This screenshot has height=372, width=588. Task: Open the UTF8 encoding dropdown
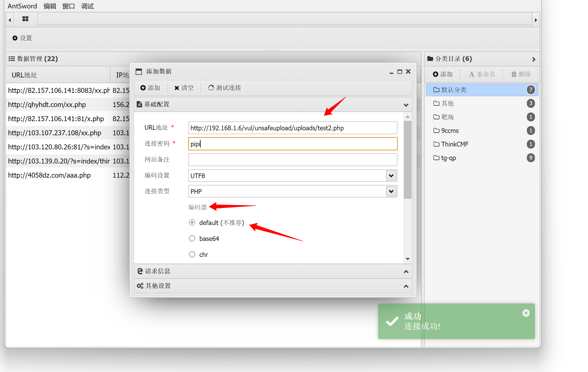(391, 176)
